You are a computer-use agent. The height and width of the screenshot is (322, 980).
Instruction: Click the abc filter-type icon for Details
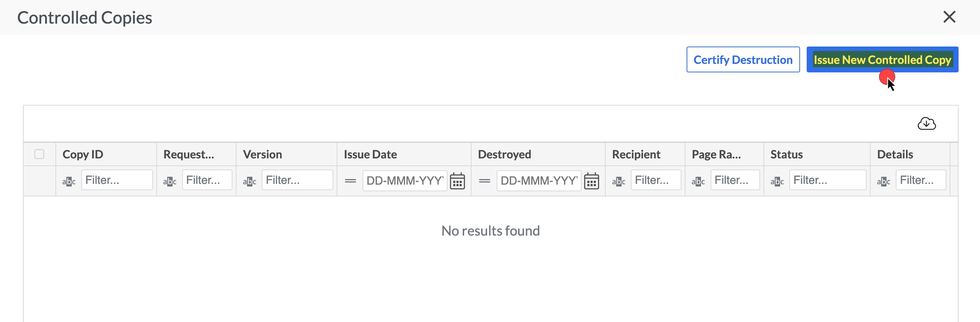tap(884, 181)
